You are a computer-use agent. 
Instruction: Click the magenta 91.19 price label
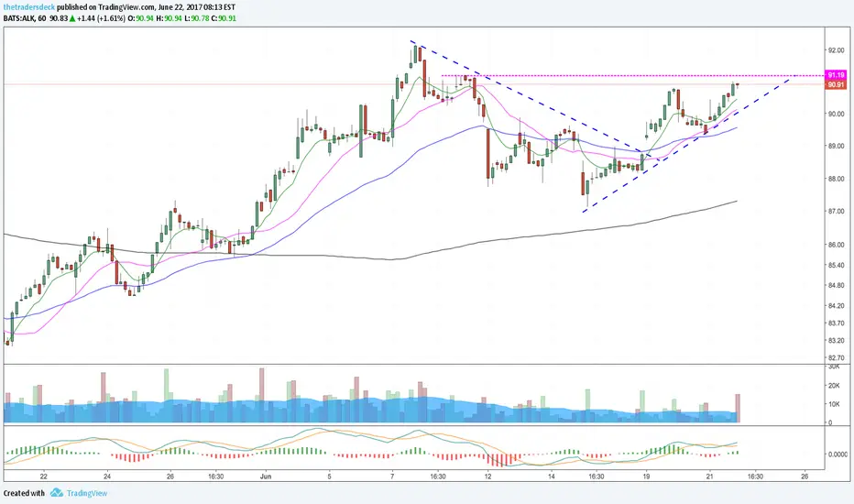pos(836,74)
